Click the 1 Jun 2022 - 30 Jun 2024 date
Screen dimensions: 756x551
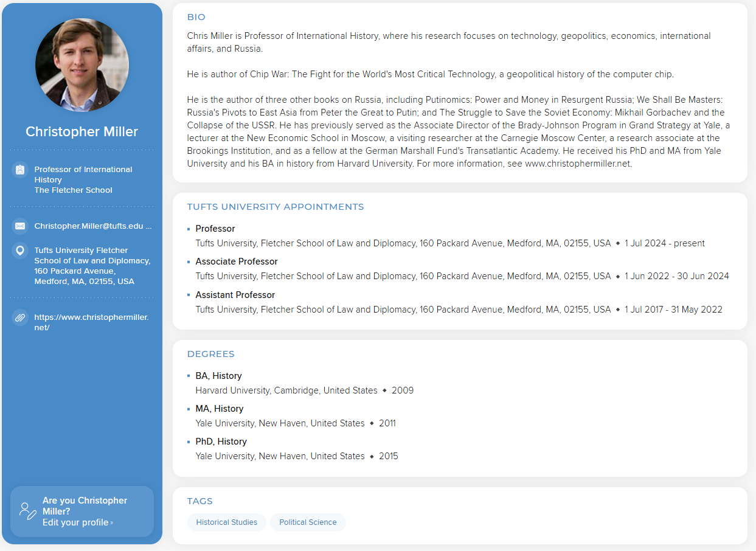coord(677,276)
